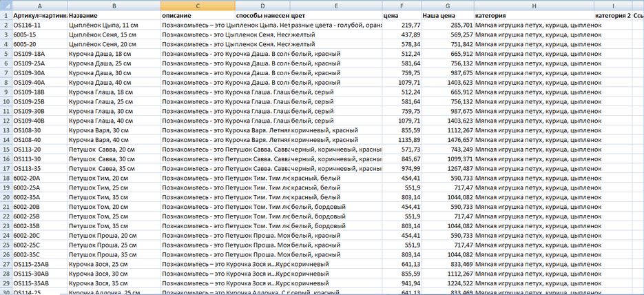
Task: Click the 'цвет' header cell
Action: pyautogui.click(x=336, y=16)
